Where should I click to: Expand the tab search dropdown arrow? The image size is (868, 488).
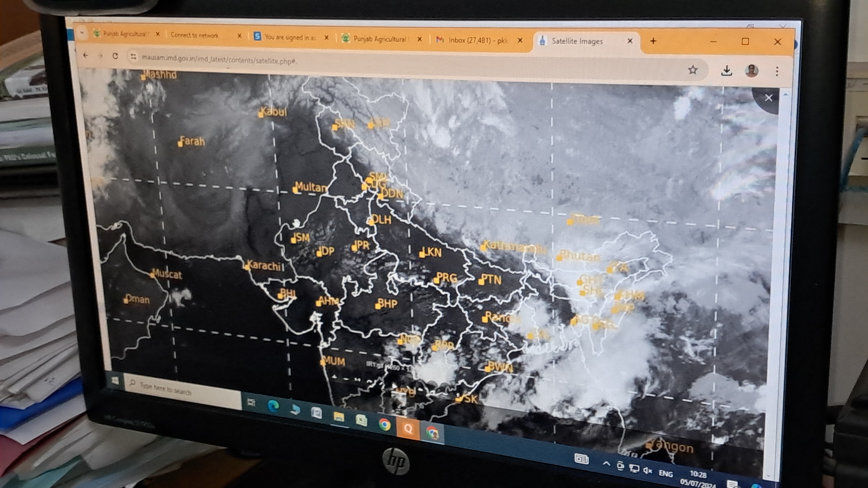click(82, 33)
